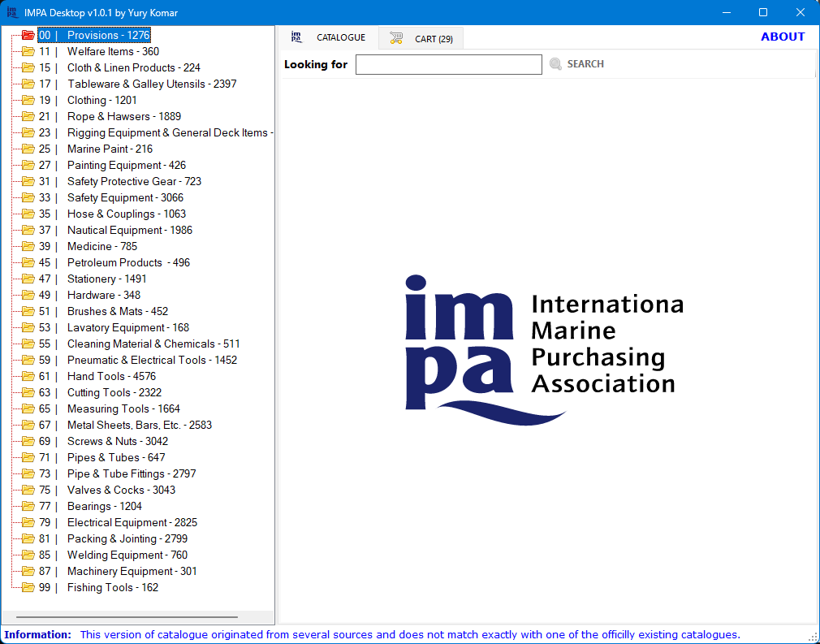Viewport: 820px width, 644px height.
Task: Click folder icon next to Tableware & Galley Utensils
Action: [28, 84]
